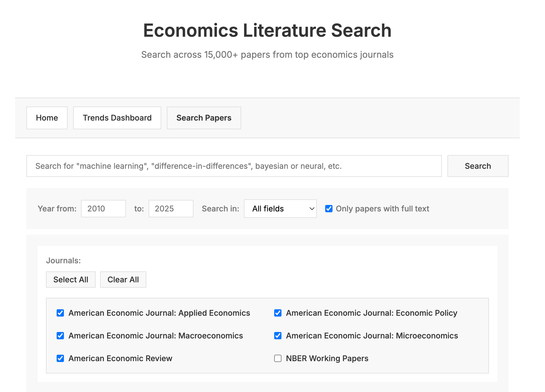The image size is (545, 392).
Task: Uncheck American Economic Journal: Microeconomics
Action: point(278,336)
